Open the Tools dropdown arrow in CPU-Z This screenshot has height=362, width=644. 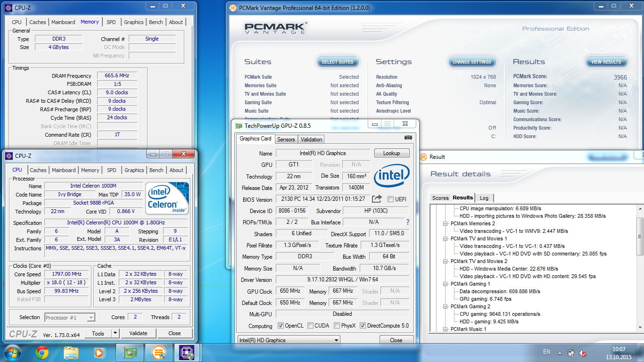(x=115, y=333)
